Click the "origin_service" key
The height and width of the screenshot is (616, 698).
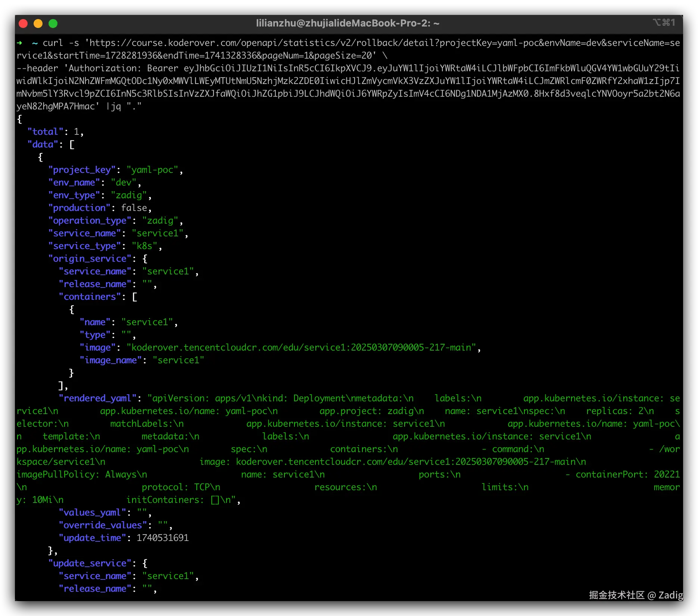[x=90, y=259]
